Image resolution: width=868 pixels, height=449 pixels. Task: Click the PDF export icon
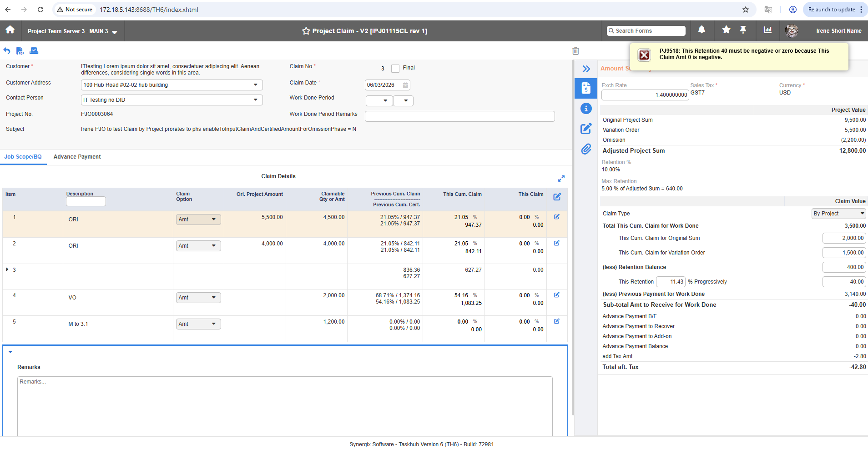pos(20,51)
